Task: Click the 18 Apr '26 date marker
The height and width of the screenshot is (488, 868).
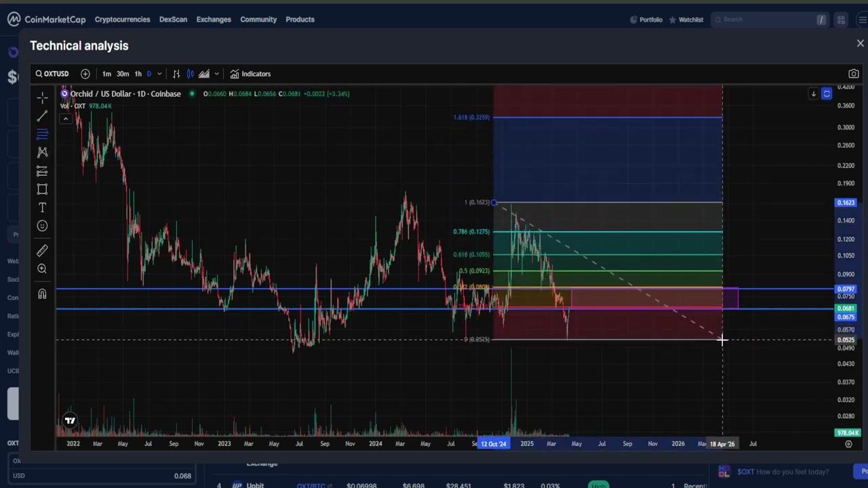Action: point(722,444)
